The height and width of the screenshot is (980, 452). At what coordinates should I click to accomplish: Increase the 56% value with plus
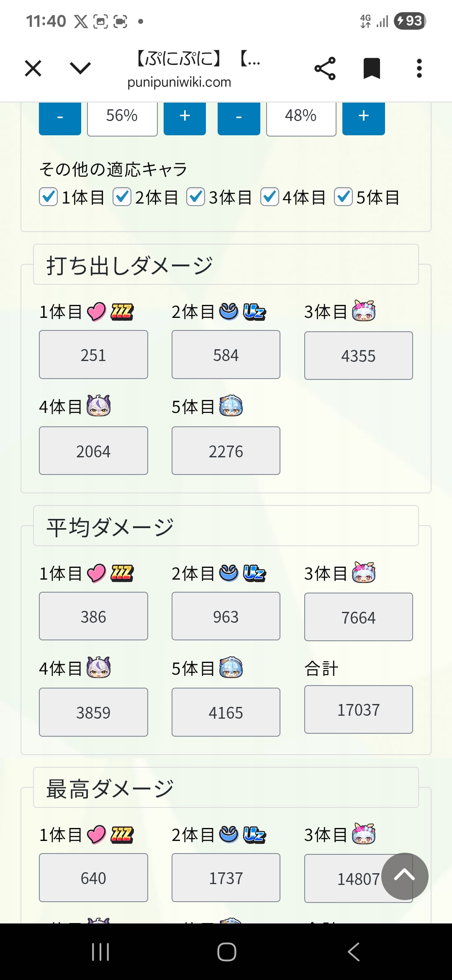[x=185, y=118]
